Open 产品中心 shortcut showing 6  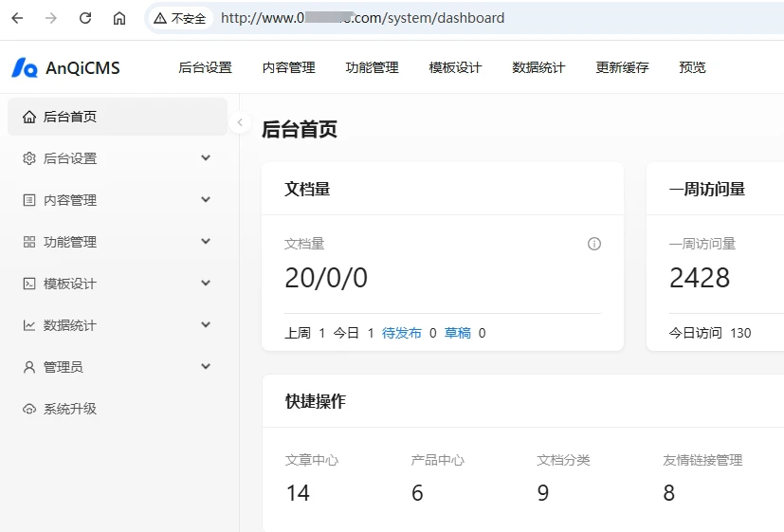tap(437, 478)
